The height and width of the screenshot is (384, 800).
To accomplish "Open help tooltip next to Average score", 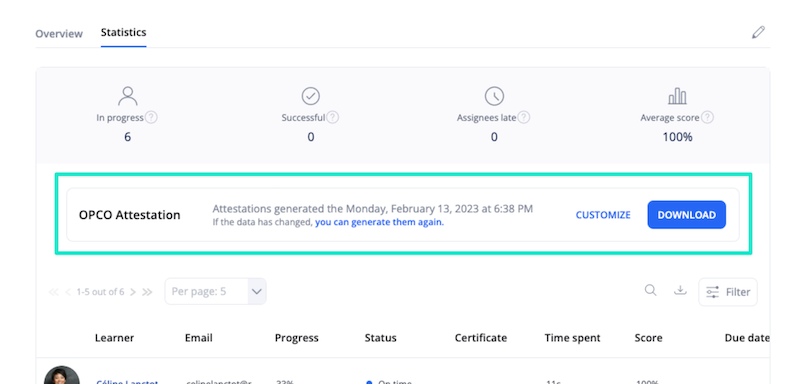I will 707,117.
